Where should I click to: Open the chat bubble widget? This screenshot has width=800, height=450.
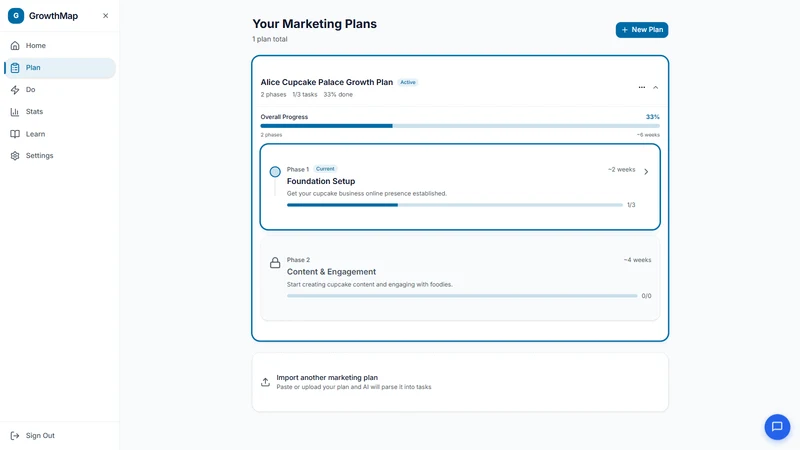[x=777, y=427]
